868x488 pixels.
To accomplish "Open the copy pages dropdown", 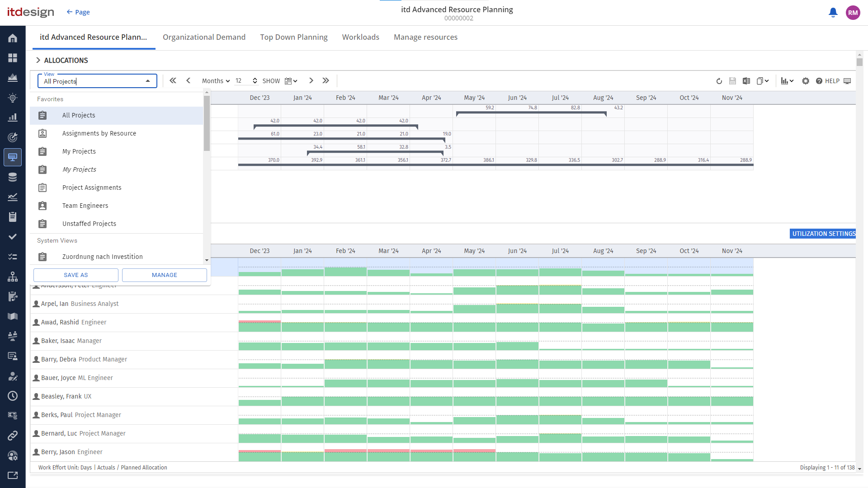I will coord(763,81).
